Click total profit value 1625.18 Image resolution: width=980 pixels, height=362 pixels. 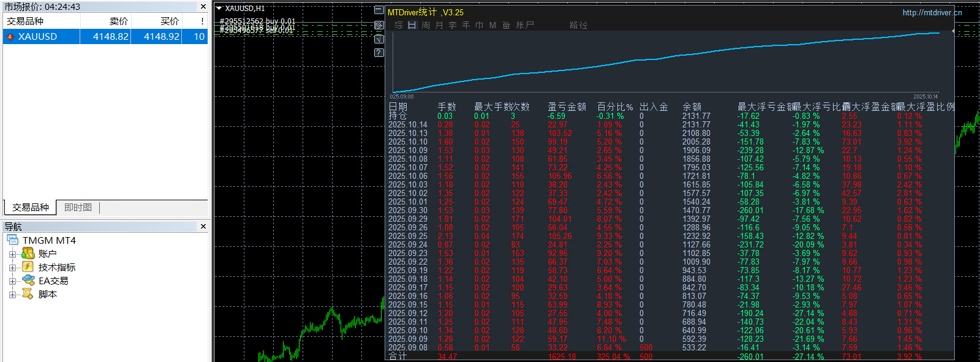click(x=562, y=356)
